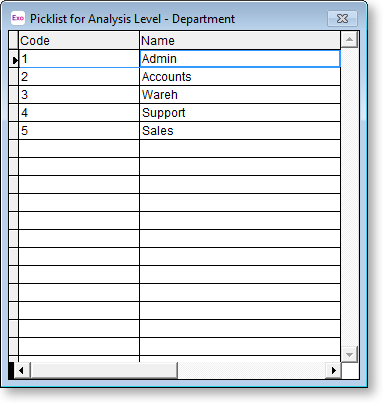The width and height of the screenshot is (383, 403).
Task: Click the row selector beside code 2
Action: (14, 77)
